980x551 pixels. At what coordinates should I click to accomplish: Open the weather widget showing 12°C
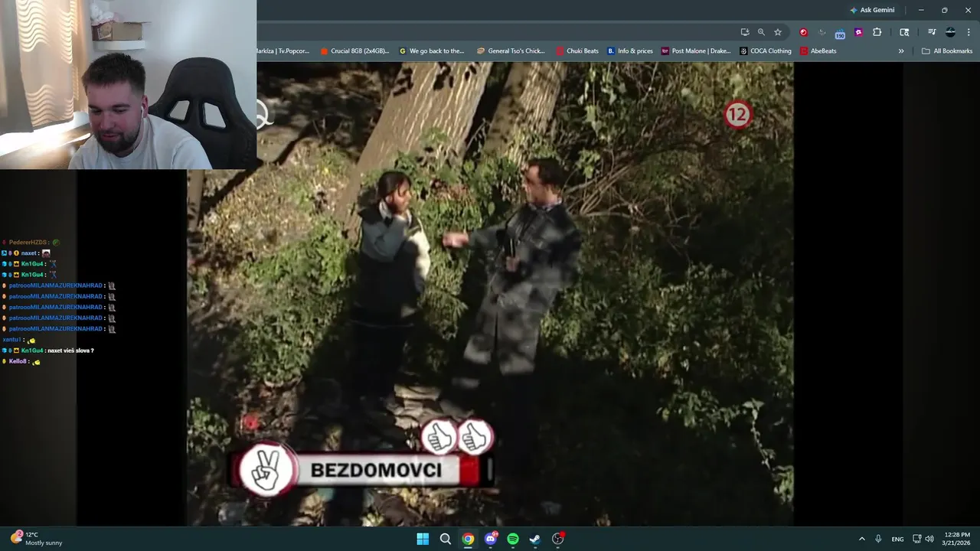click(36, 539)
